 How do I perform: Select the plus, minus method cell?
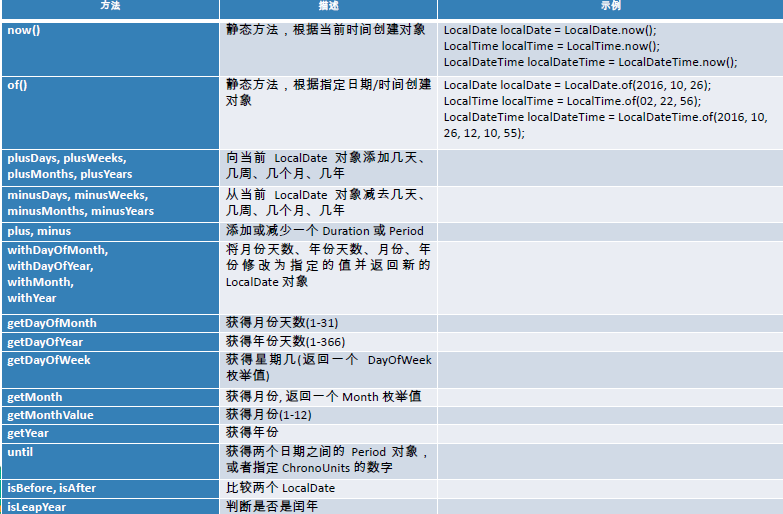(110, 232)
